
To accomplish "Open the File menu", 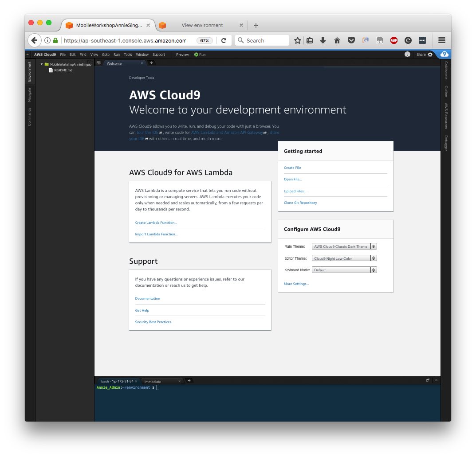I will (x=63, y=55).
